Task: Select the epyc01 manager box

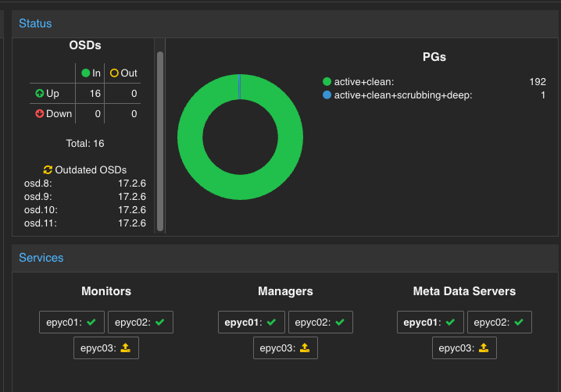Action: [252, 323]
